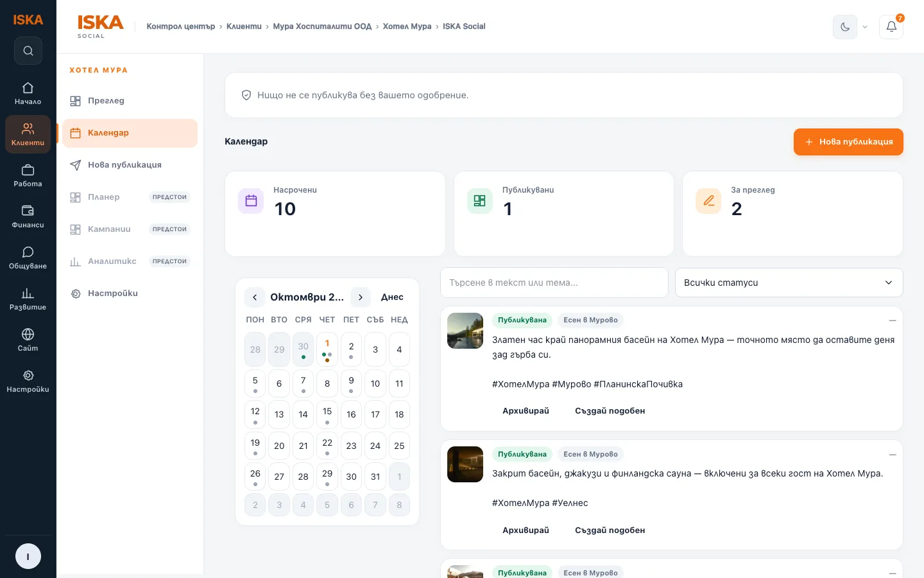924x578 pixels.
Task: Archive the indoor pool sauna post
Action: tap(526, 530)
